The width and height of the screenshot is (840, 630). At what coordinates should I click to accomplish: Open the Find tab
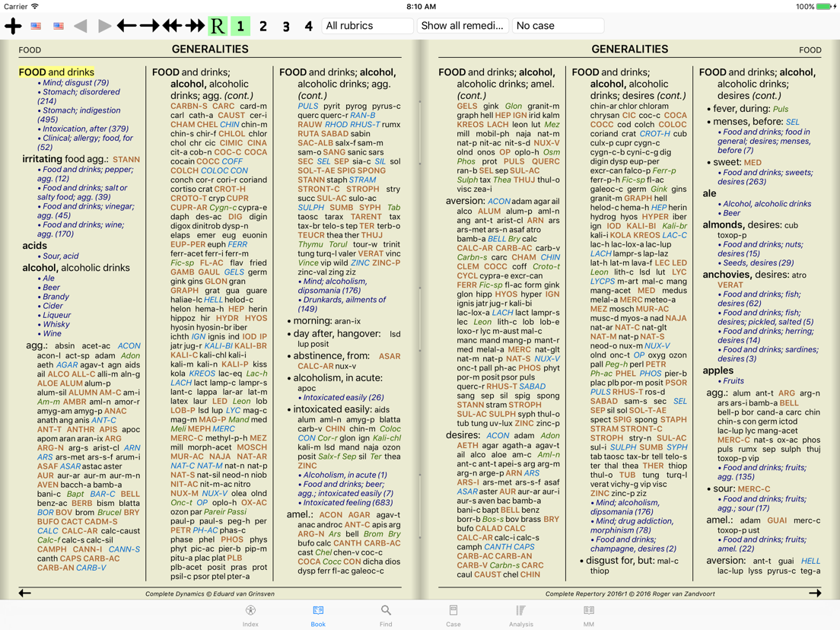click(x=386, y=616)
